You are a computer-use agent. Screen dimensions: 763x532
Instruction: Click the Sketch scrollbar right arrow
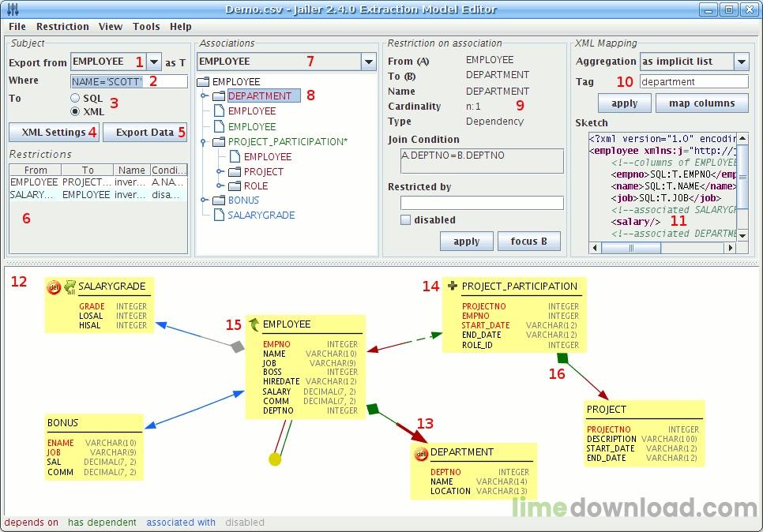click(x=729, y=248)
